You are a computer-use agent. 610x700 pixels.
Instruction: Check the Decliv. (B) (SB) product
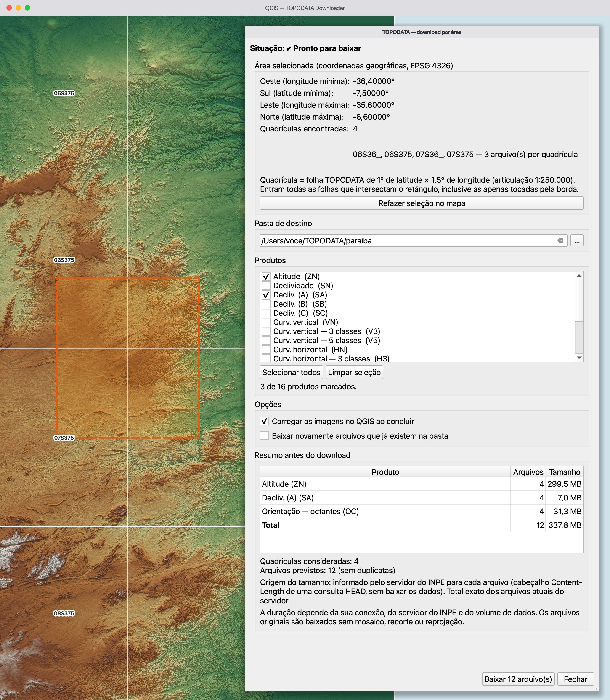pos(266,304)
